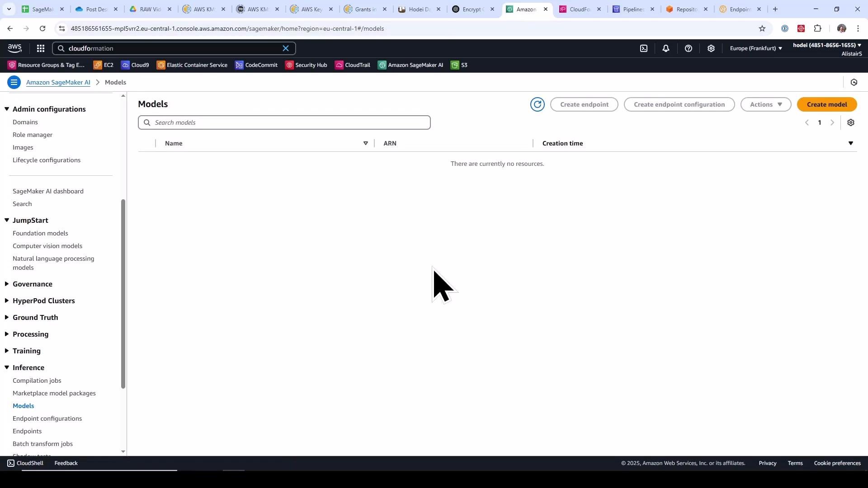Expand the Governance section

[7, 284]
